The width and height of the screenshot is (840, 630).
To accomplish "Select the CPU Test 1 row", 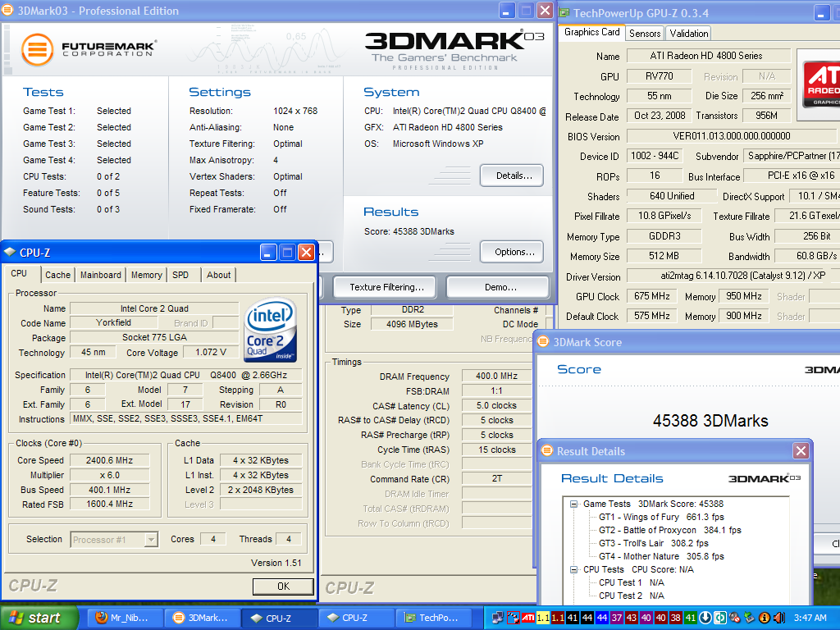I will 631,582.
